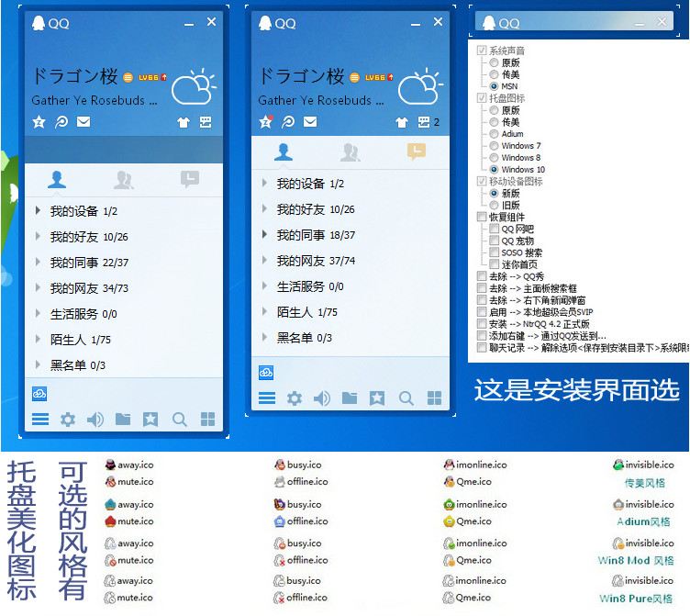This screenshot has height=616, width=690.
Task: Select 旧版 mobile device icon option
Action: point(494,206)
